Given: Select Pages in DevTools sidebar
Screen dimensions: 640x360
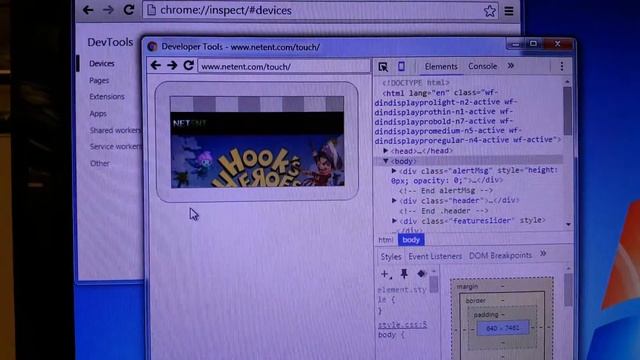Looking at the screenshot, I should (99, 80).
